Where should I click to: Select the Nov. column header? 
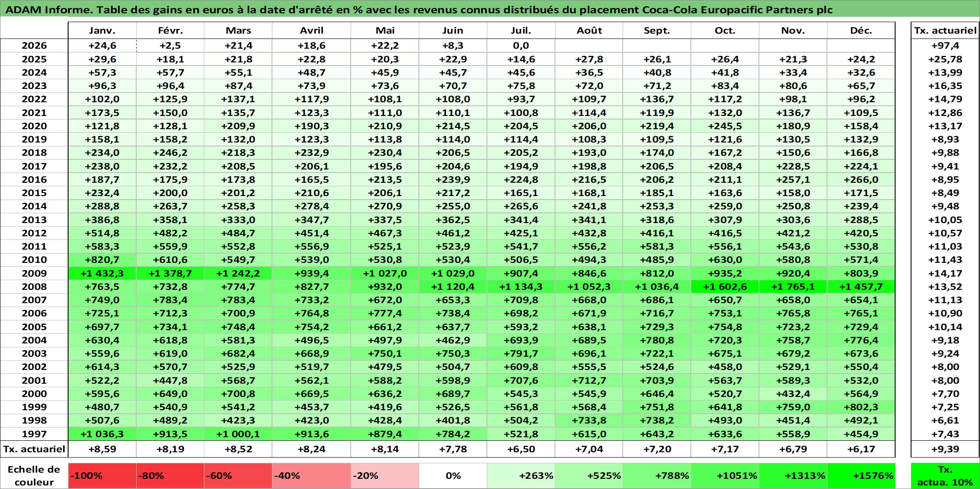click(793, 31)
